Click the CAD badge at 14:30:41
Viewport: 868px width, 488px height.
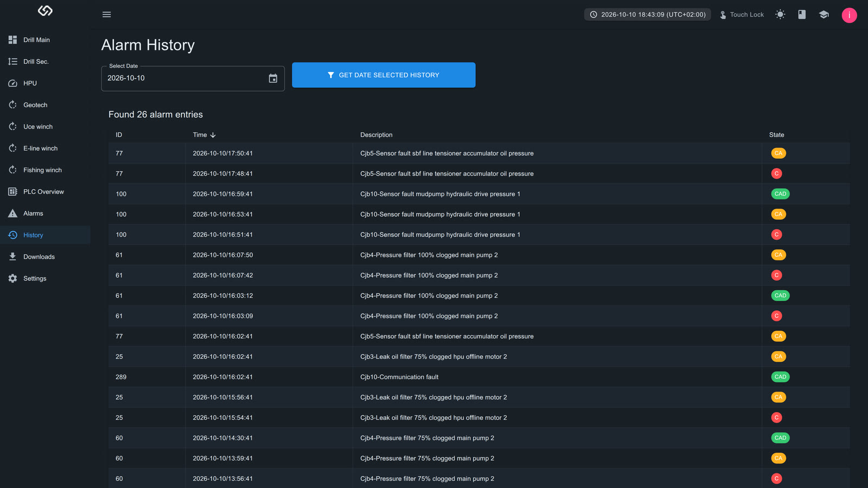(780, 438)
